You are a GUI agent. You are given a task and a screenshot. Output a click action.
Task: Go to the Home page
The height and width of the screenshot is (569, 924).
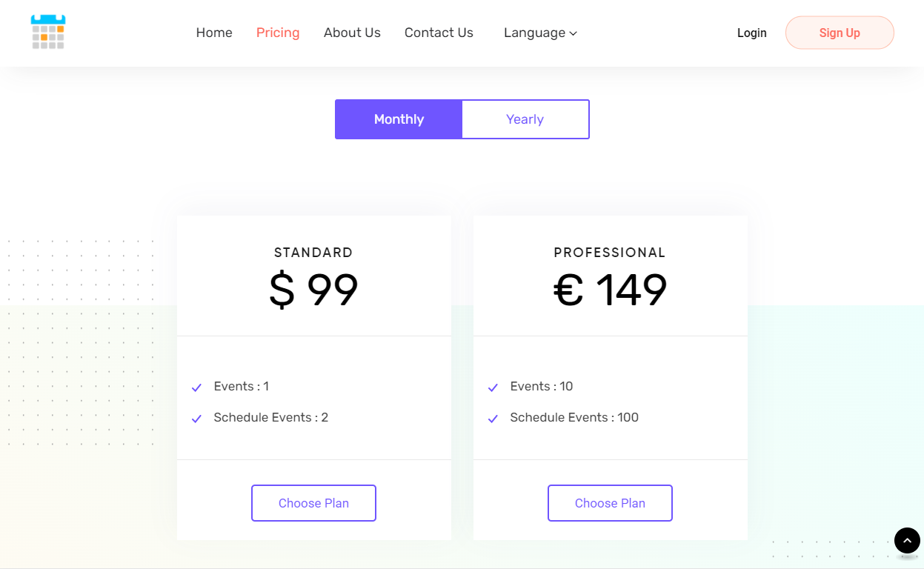[x=214, y=33]
